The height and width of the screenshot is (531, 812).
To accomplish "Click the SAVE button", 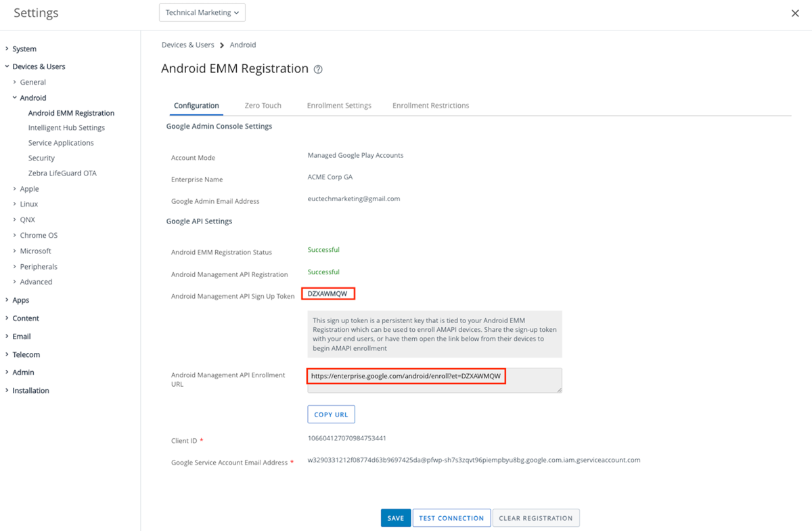I will tap(395, 518).
